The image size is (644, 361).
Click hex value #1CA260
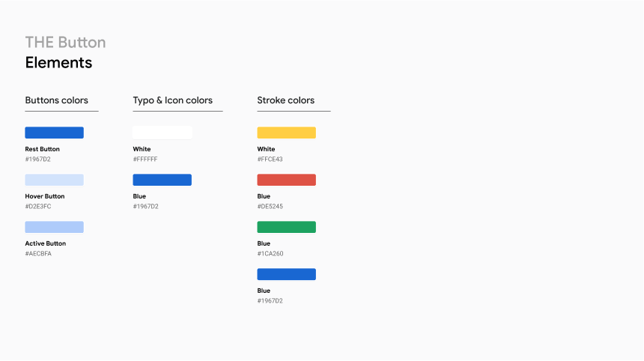tap(270, 254)
